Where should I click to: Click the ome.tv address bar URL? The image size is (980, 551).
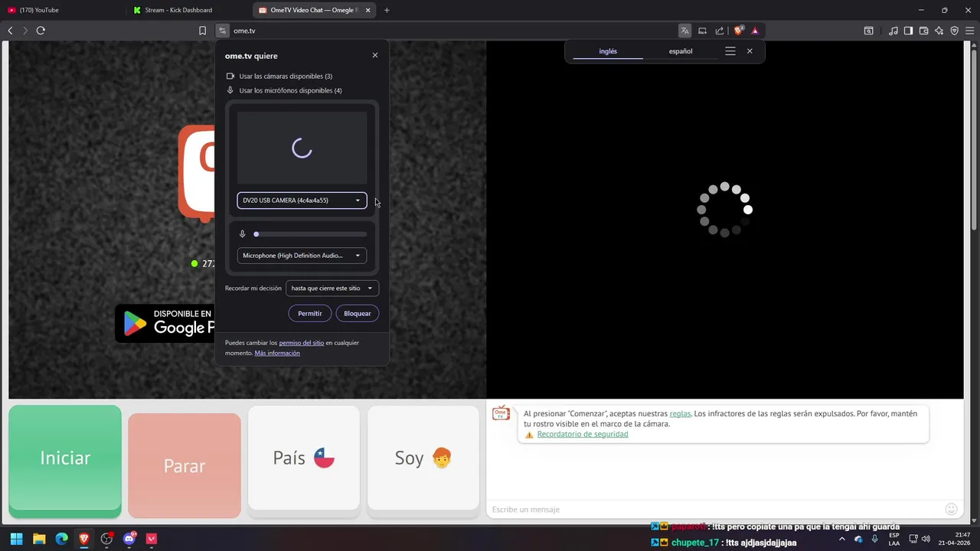[244, 31]
